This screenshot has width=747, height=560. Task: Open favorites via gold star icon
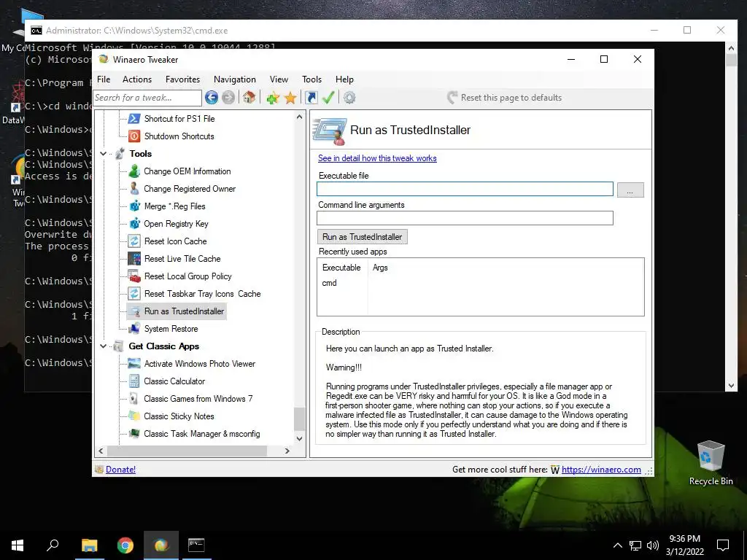(x=290, y=98)
